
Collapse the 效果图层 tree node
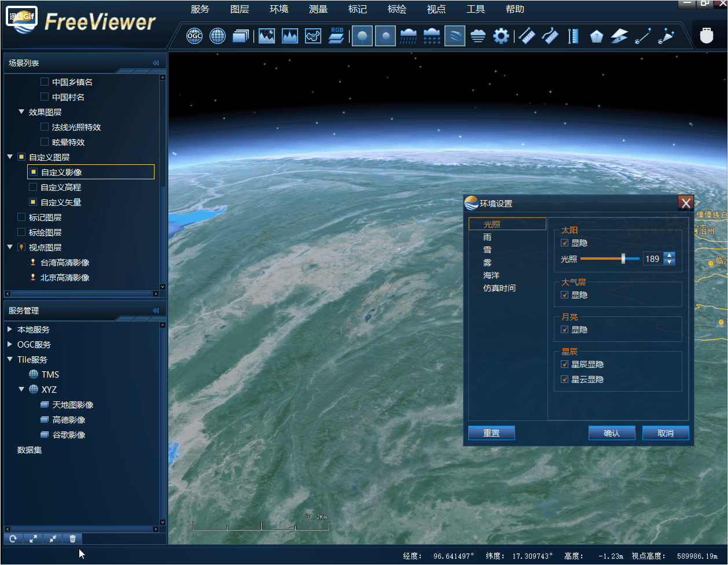pyautogui.click(x=21, y=112)
